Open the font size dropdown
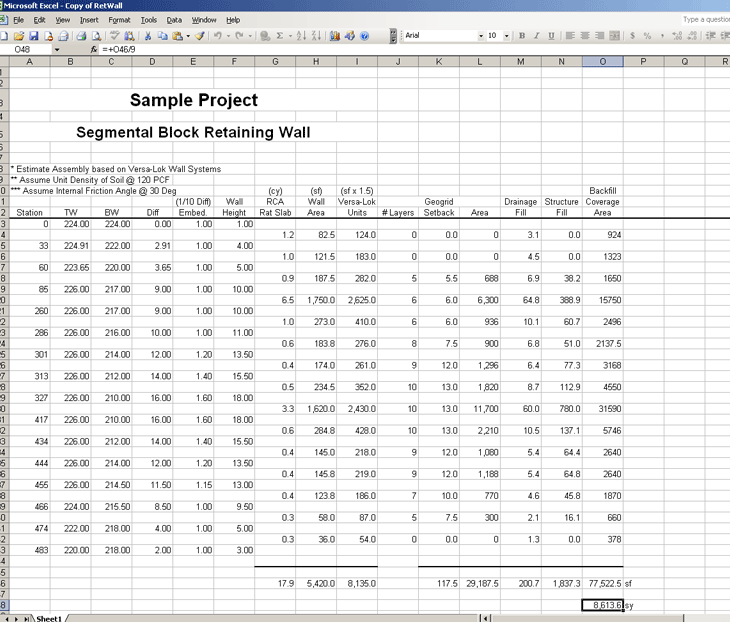730x622 pixels. [x=507, y=36]
